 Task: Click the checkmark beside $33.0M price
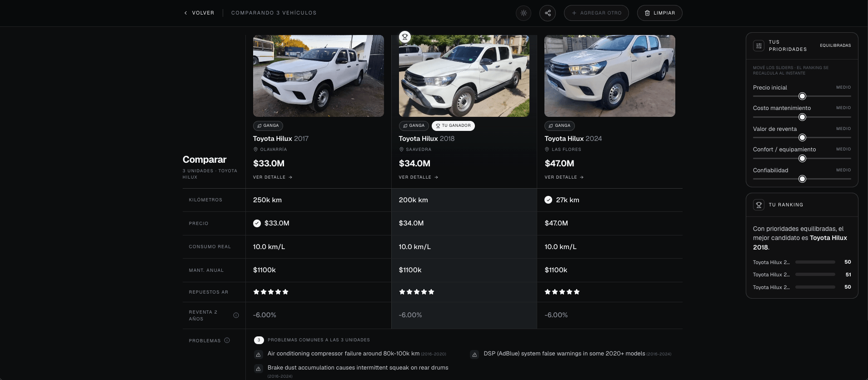pyautogui.click(x=257, y=223)
